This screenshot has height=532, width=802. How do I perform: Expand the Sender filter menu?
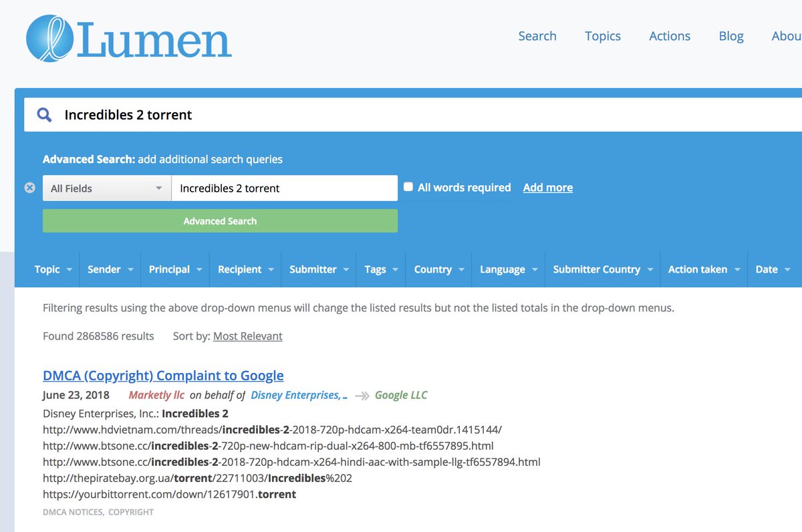point(110,269)
